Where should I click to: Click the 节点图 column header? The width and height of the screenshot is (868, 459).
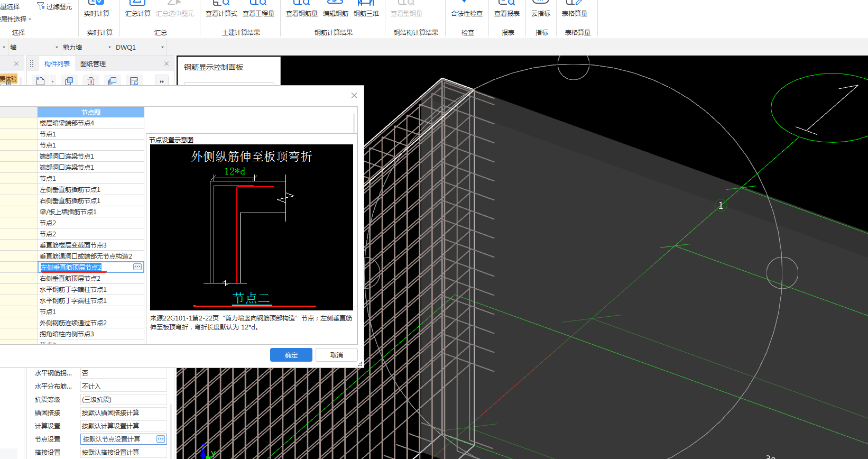(x=91, y=112)
